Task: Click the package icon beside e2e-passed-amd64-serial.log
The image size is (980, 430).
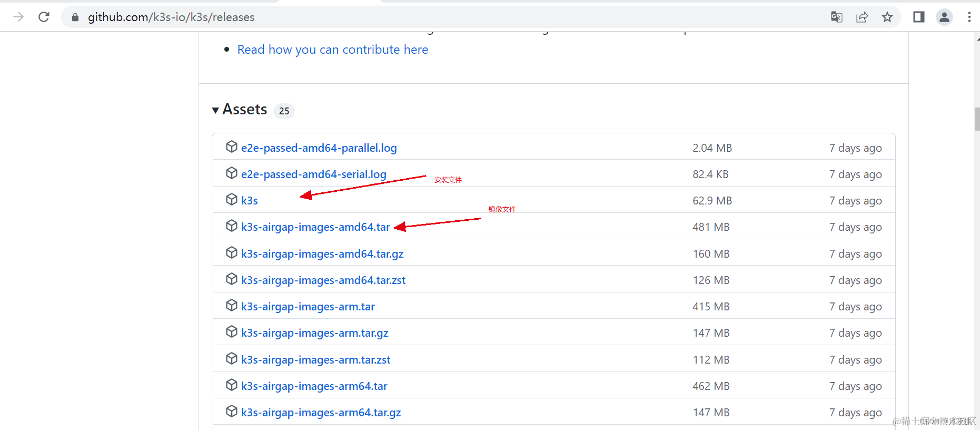Action: pos(232,173)
